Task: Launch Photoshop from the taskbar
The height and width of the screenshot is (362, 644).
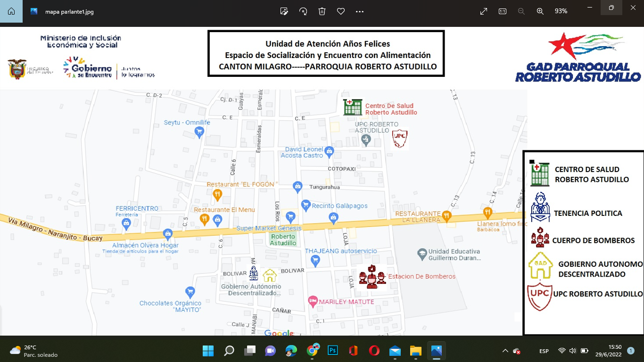Action: pyautogui.click(x=333, y=351)
